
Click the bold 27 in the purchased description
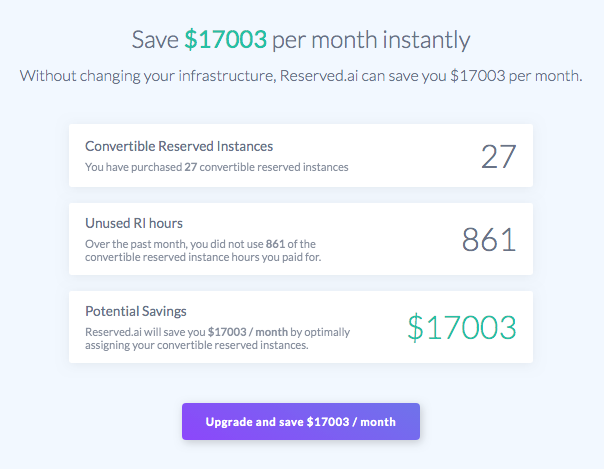tap(190, 167)
